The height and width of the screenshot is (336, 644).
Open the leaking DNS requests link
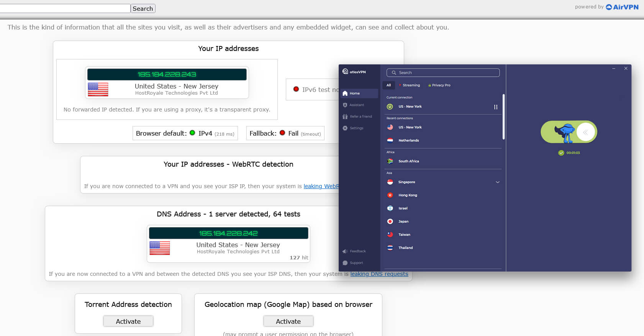pyautogui.click(x=379, y=274)
